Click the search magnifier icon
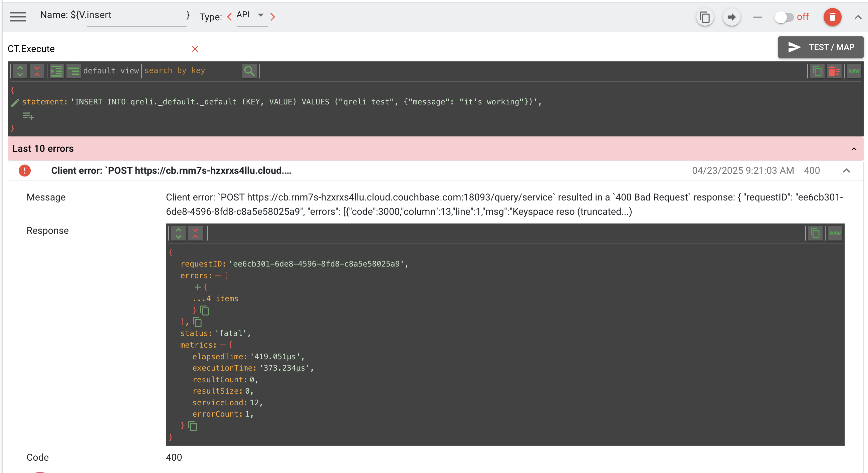The width and height of the screenshot is (868, 473). (x=249, y=71)
